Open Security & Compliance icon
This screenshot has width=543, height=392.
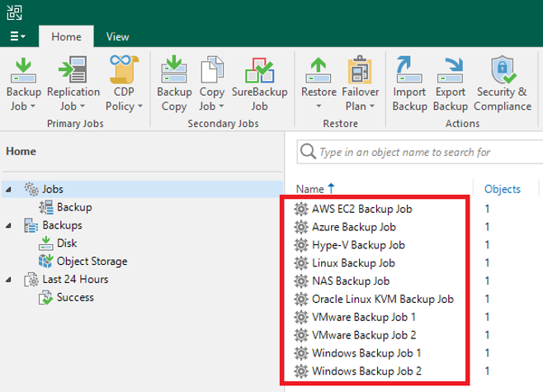(503, 69)
